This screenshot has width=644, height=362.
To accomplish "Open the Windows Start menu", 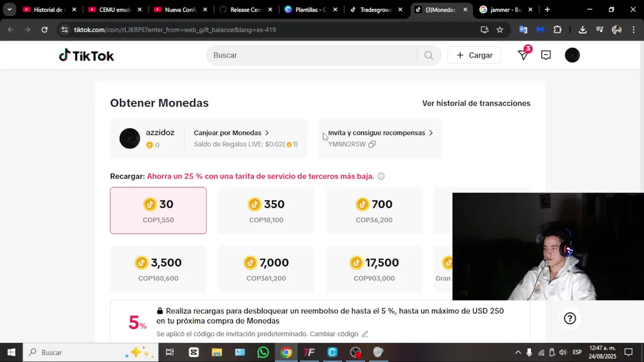I will (x=11, y=352).
